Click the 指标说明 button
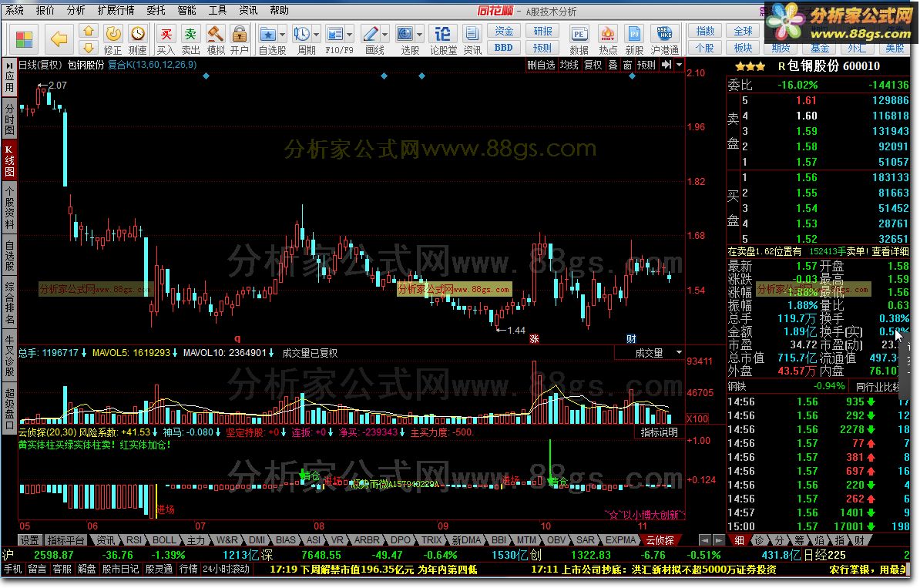Viewport: 920px width, 588px height. [660, 432]
